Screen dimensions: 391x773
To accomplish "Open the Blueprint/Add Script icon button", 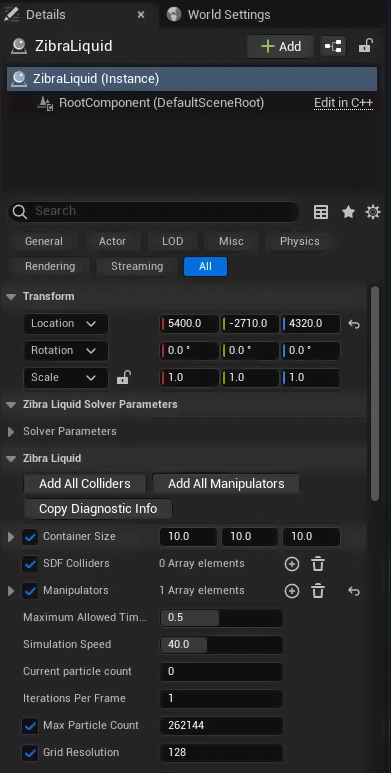I will [333, 46].
